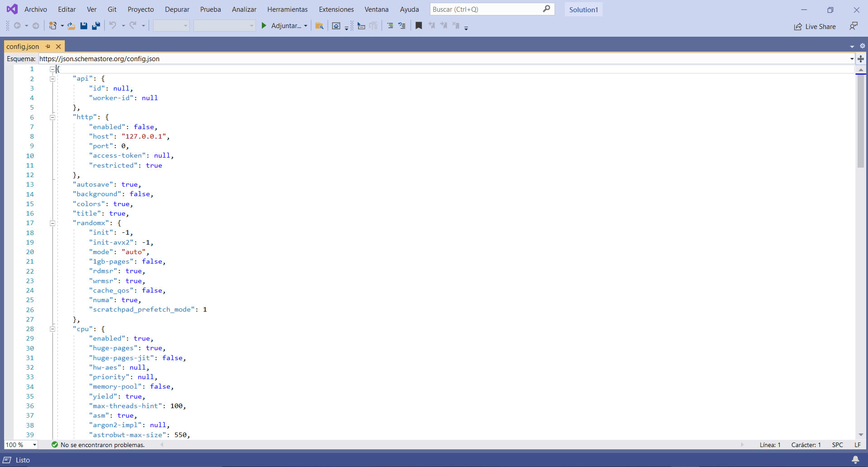Open the solution configurations combo box
The width and height of the screenshot is (868, 467).
click(x=171, y=26)
